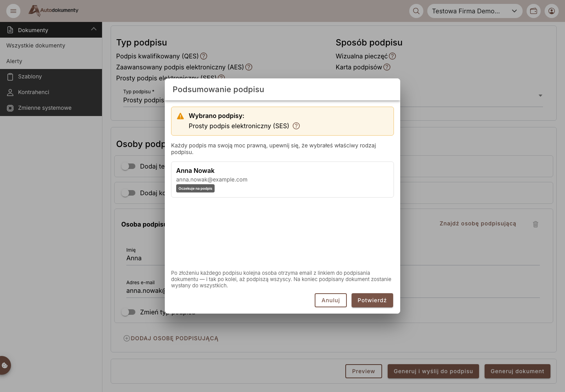The width and height of the screenshot is (565, 392).
Task: Delete signer with trash icon
Action: click(536, 224)
